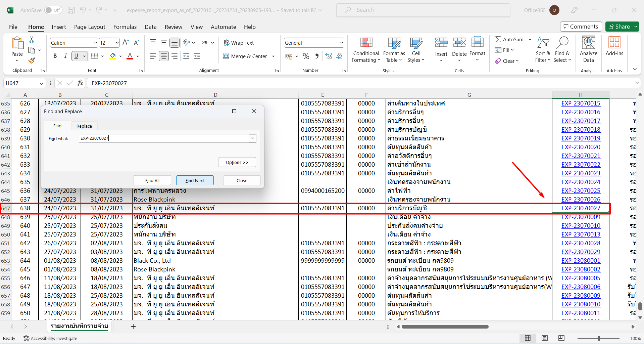644x344 pixels.
Task: Add a new sheet with plus icon
Action: 133,327
